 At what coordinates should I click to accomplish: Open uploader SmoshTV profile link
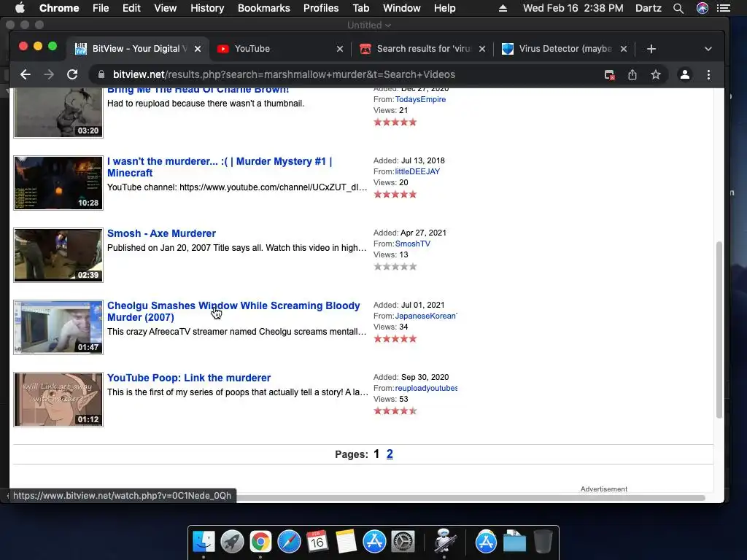[413, 244]
